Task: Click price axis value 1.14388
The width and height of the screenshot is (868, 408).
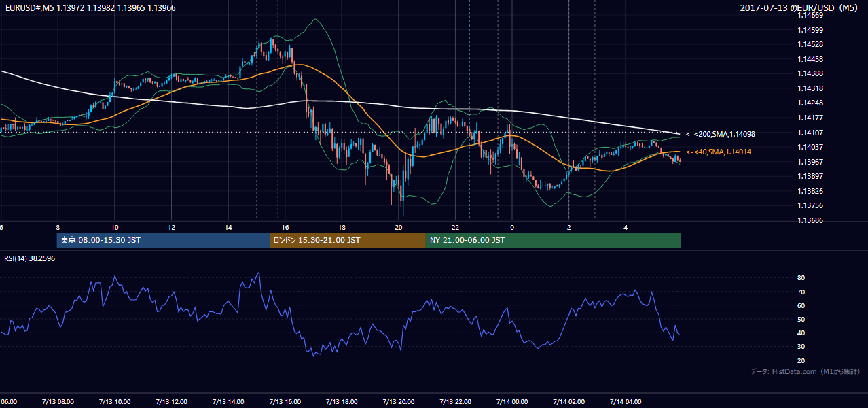Action: pyautogui.click(x=810, y=73)
